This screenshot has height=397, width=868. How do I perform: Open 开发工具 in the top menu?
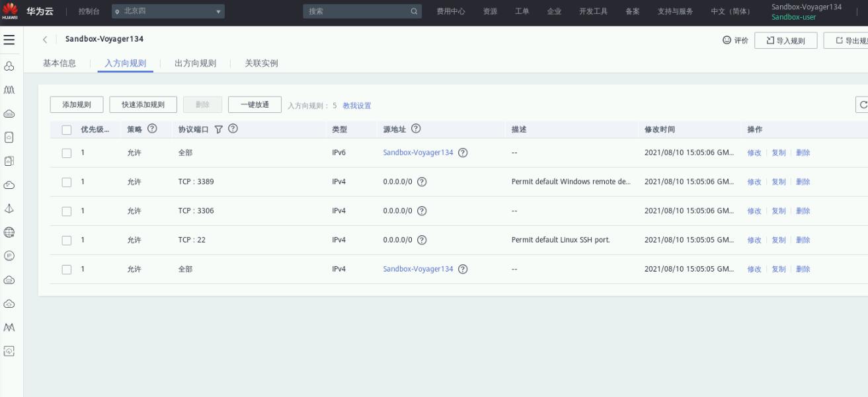593,12
